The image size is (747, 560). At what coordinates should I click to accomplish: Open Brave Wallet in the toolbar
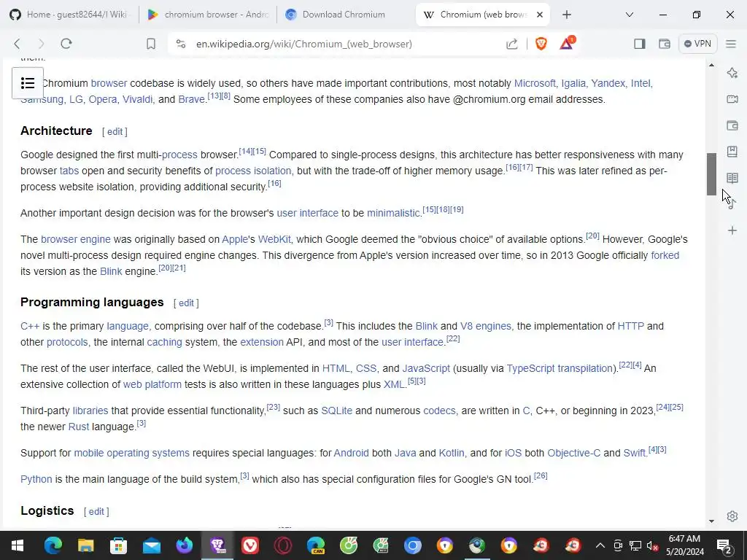(665, 44)
